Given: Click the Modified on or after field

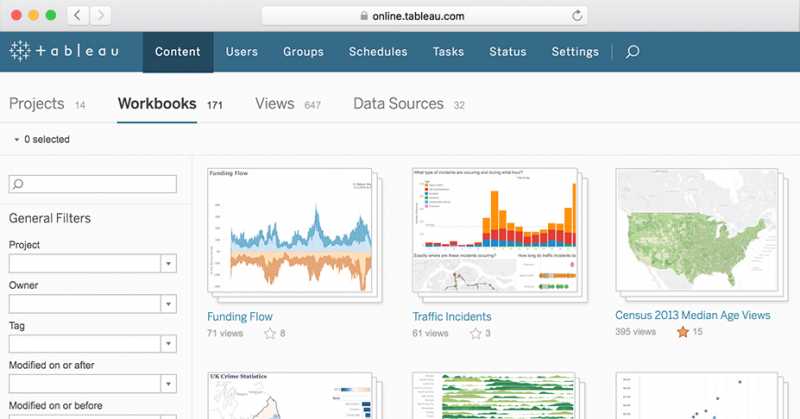Looking at the screenshot, I should click(x=85, y=384).
